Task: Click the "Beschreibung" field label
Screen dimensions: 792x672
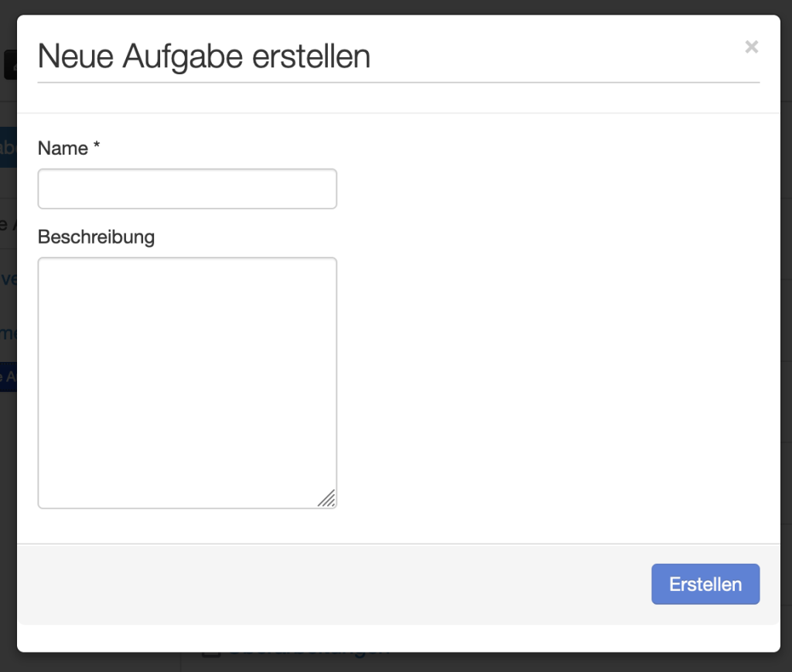Action: pos(96,237)
